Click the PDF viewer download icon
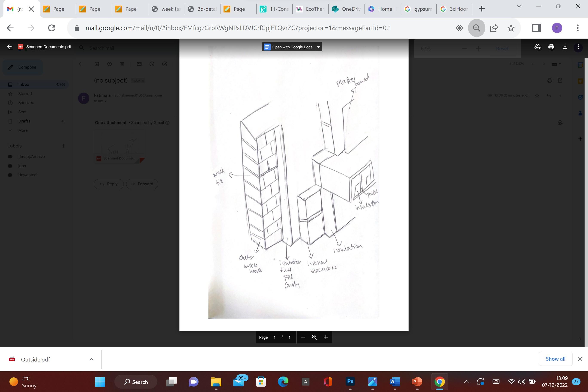 click(x=565, y=47)
